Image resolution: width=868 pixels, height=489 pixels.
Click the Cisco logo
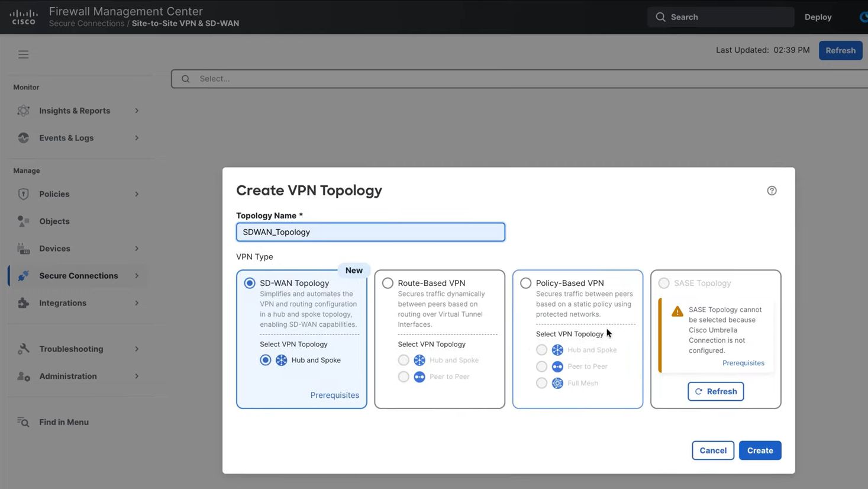24,17
